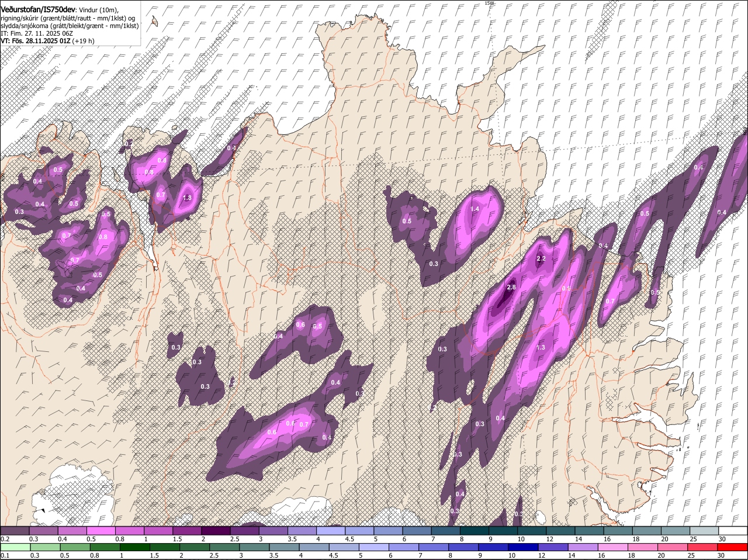Screen dimensions: 748x560
Task: Select the lower scale pink swatch at 18
Action: click(x=642, y=547)
